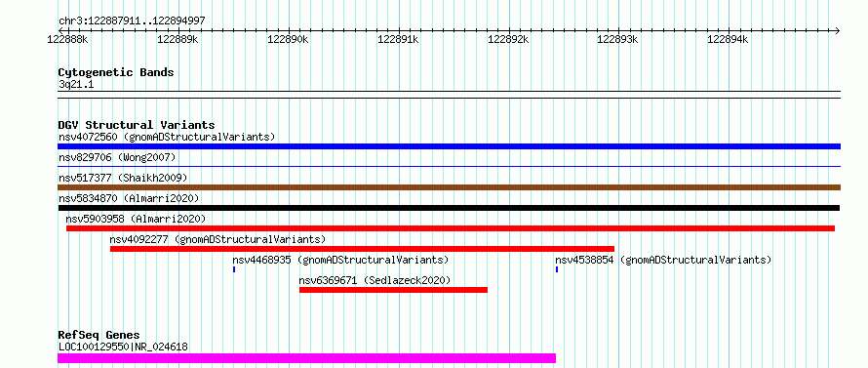Open the nsv829706 (Wong2007) label
Viewport: 868px width, 368px height.
click(117, 157)
